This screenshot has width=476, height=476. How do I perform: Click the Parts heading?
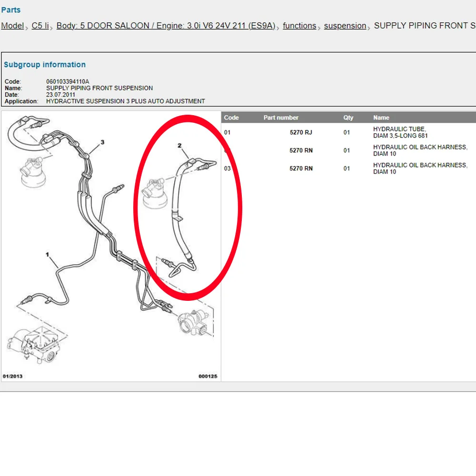pyautogui.click(x=11, y=10)
